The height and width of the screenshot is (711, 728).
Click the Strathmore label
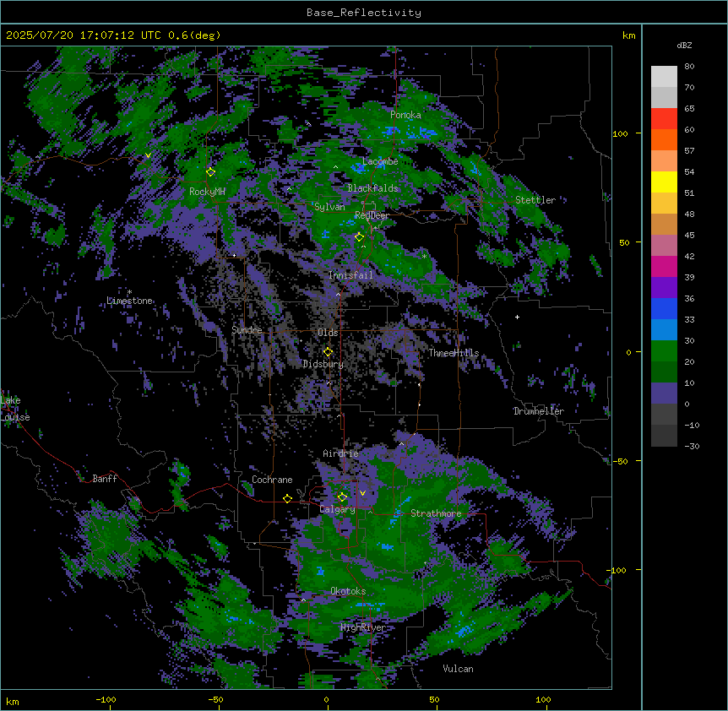pos(436,513)
